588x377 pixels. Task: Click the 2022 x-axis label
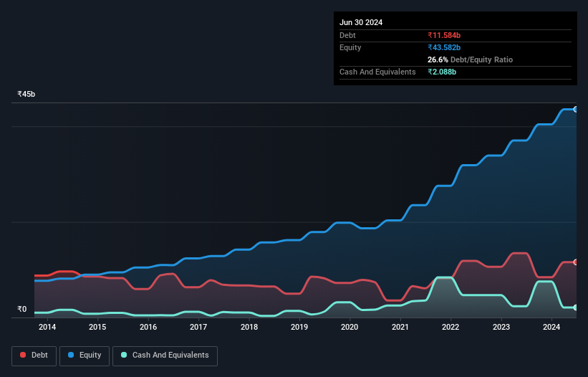[x=450, y=327]
